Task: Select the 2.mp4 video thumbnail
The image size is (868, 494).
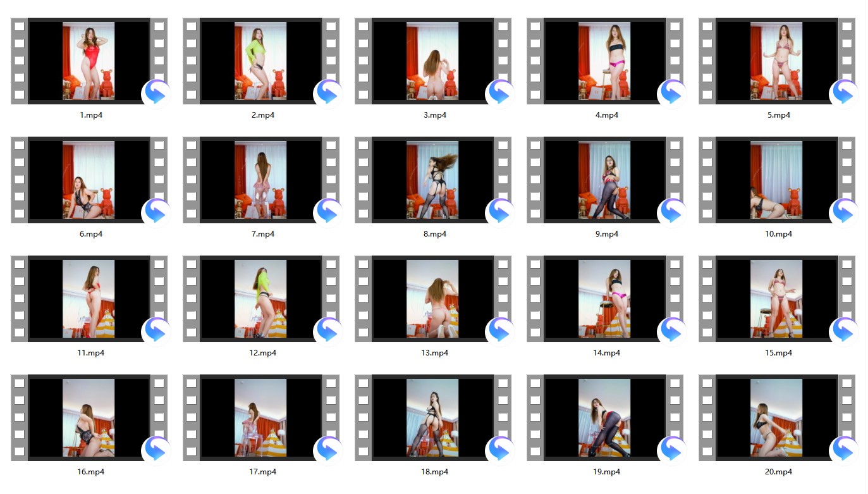Action: point(261,61)
